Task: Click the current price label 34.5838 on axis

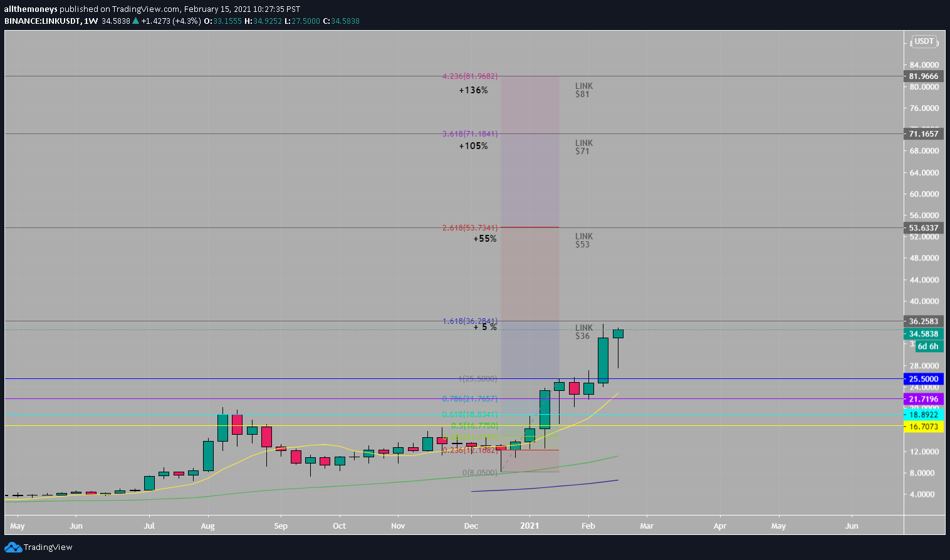Action: 924,334
